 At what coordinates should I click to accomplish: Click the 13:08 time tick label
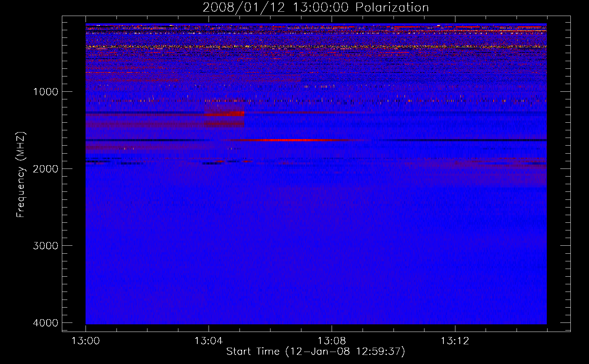point(332,341)
